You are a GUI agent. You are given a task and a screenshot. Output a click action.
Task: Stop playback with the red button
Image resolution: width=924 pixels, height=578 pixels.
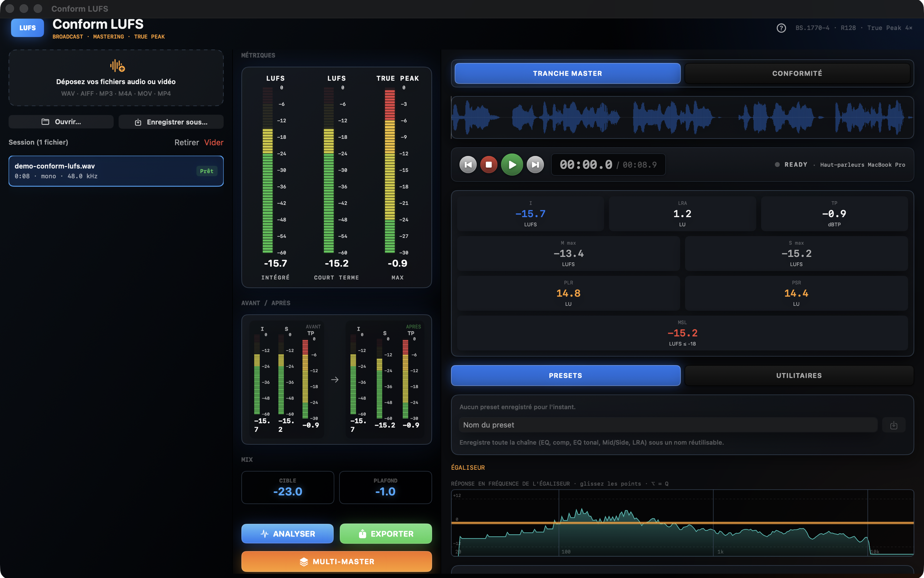[x=489, y=165]
